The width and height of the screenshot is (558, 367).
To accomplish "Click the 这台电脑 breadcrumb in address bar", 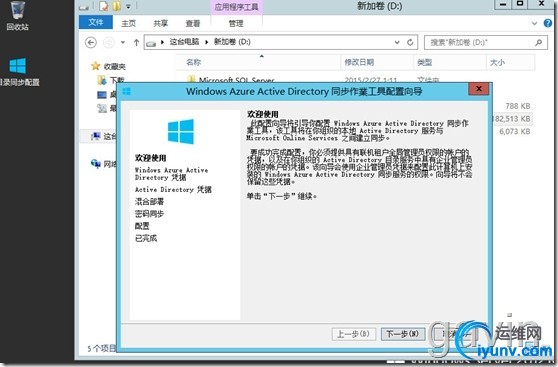I will [x=184, y=42].
